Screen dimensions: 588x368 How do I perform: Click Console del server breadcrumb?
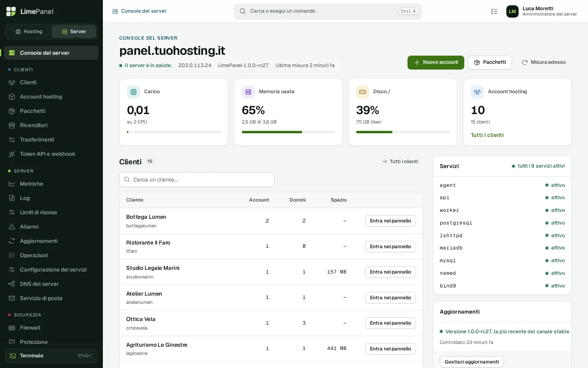(x=140, y=11)
